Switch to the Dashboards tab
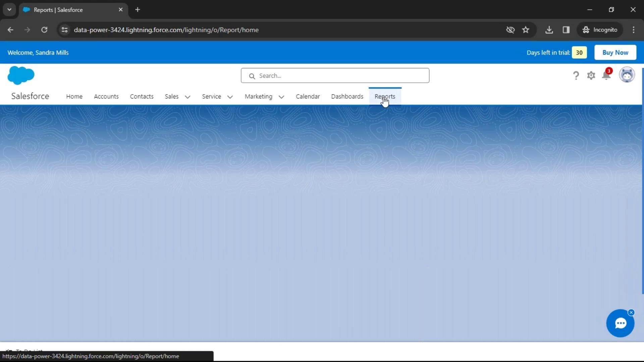 point(347,97)
